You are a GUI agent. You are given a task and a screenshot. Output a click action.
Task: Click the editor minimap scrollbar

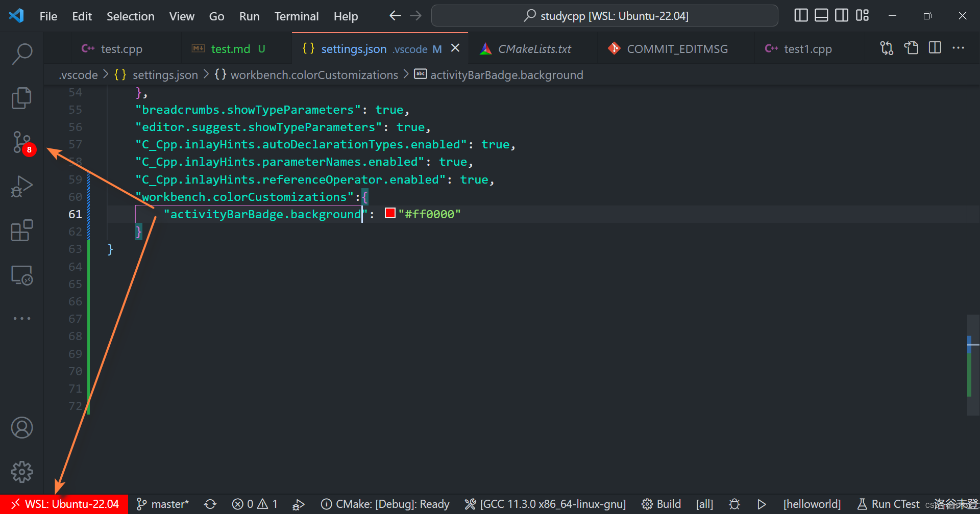click(973, 365)
